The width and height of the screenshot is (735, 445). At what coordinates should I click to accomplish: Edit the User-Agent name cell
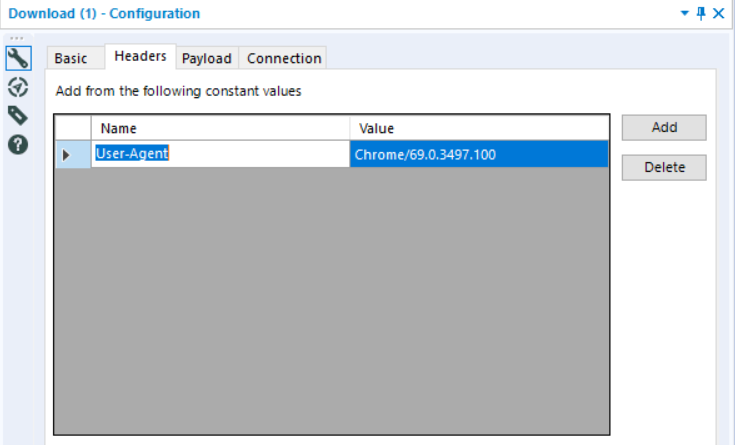pos(220,154)
